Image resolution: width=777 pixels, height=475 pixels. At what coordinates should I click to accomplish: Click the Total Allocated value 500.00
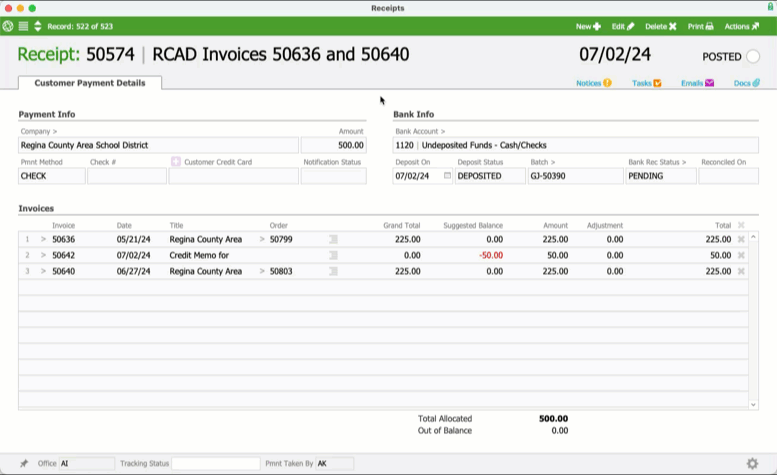[x=554, y=419]
